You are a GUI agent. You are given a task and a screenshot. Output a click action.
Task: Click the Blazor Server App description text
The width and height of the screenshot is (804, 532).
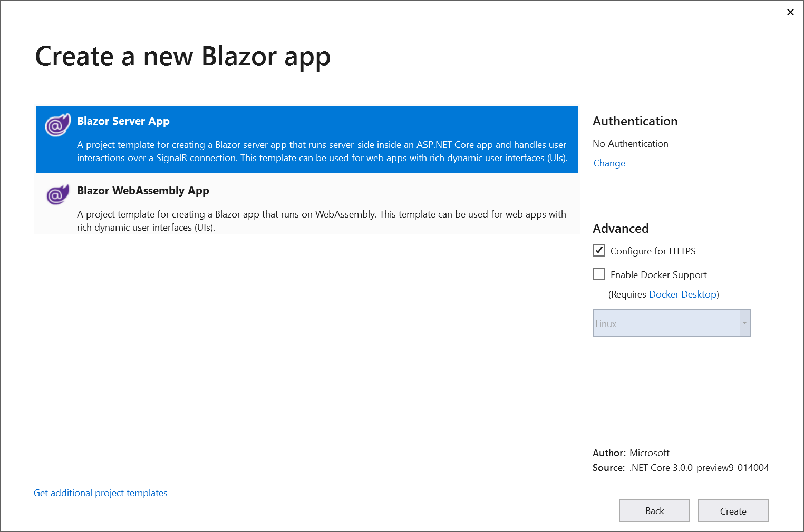pyautogui.click(x=322, y=152)
